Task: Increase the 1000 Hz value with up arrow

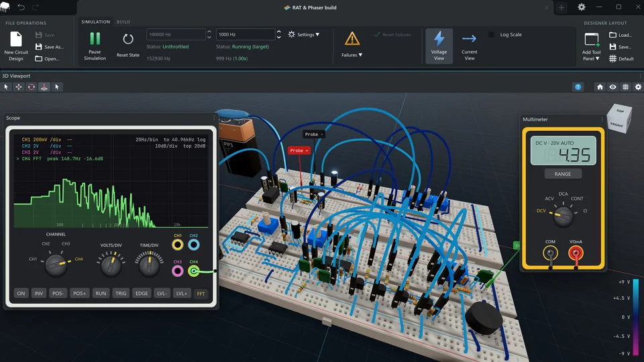Action: click(279, 32)
